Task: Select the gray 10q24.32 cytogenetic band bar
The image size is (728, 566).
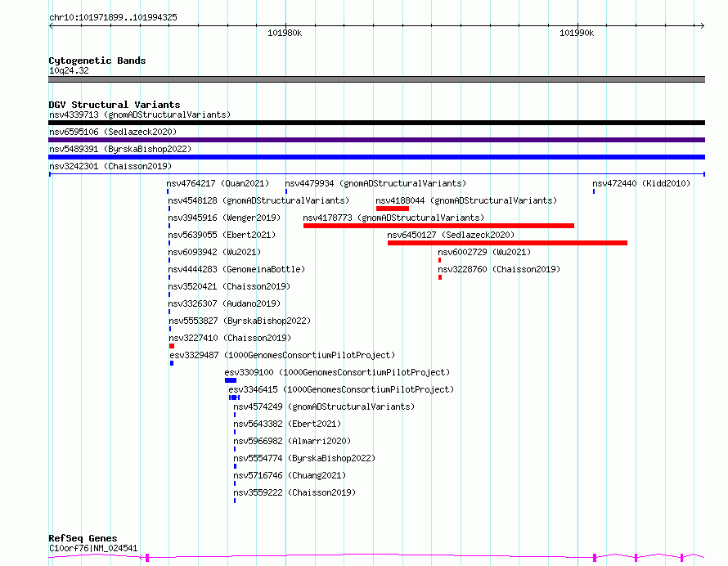Action: pos(376,79)
